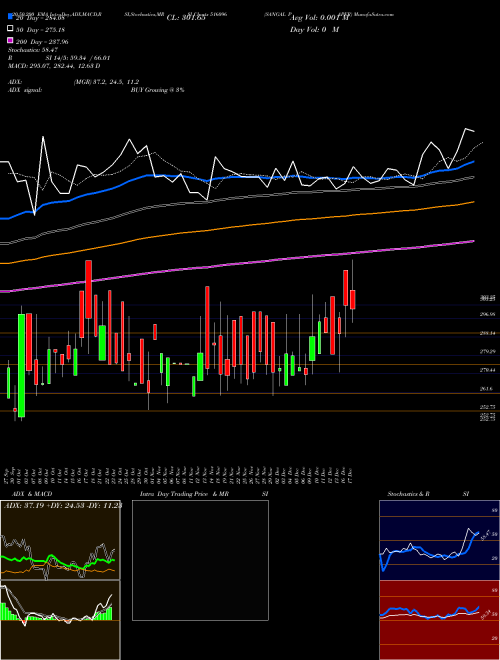Screen dimensions: 500x660
Task: Click the 261.6 price axis label
Action: (486, 389)
